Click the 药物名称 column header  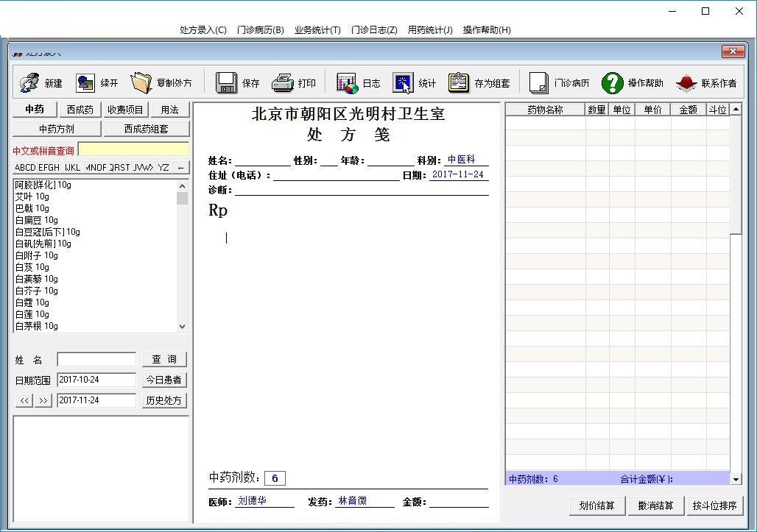coord(546,110)
